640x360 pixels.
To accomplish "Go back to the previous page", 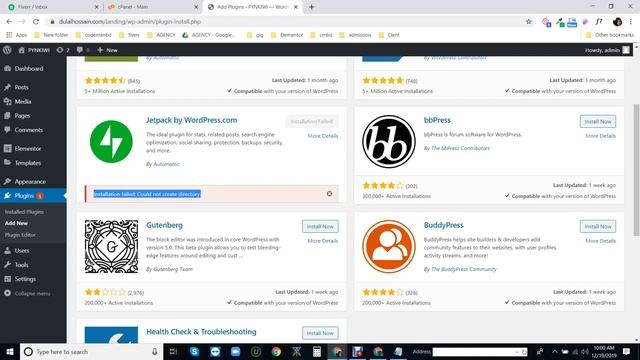I will [9, 21].
